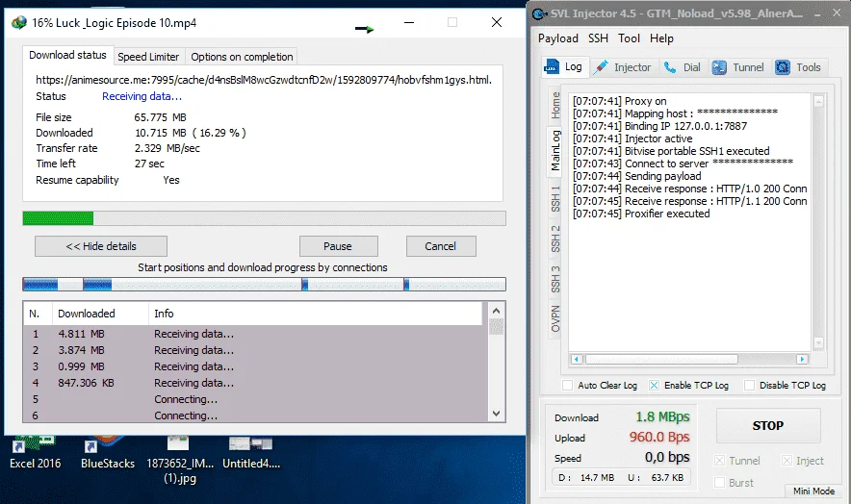This screenshot has height=504, width=851.
Task: Open the SSH menu in the menu bar
Action: pyautogui.click(x=598, y=38)
